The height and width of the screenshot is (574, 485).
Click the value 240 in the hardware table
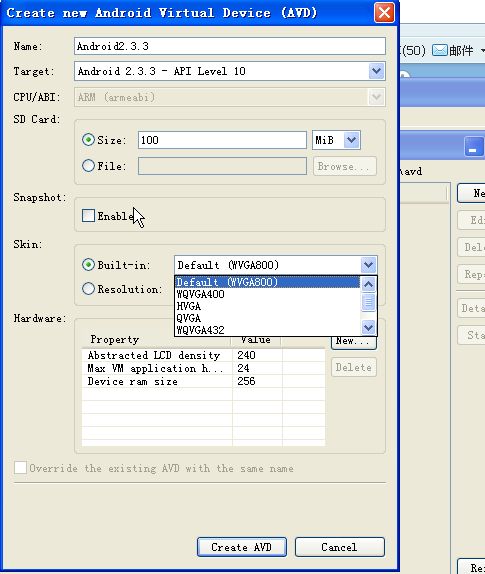pos(246,355)
